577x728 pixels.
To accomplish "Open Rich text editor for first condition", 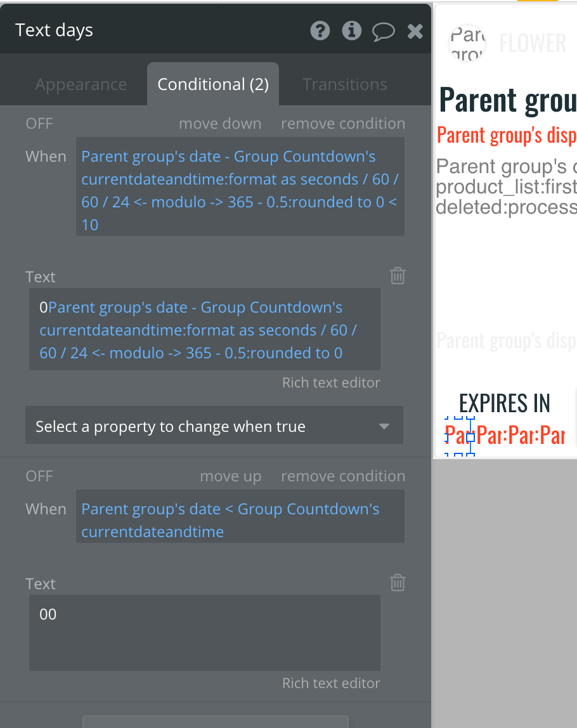I will point(331,382).
